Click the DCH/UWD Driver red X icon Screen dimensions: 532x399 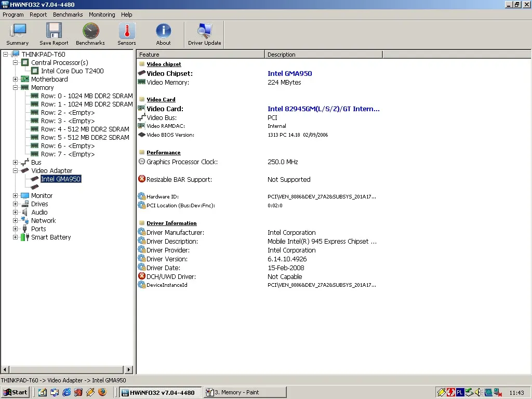pyautogui.click(x=142, y=276)
